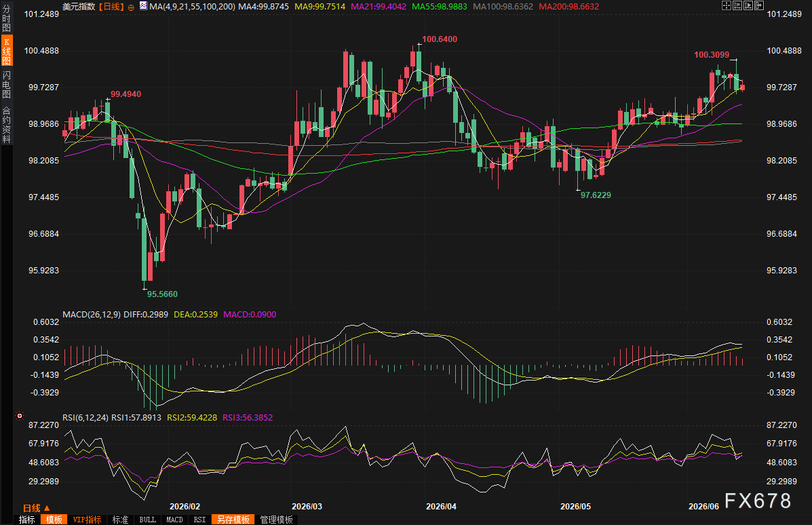Open 合约资料 in the left sidebar
Viewport: 812px width, 525px height.
(6, 124)
